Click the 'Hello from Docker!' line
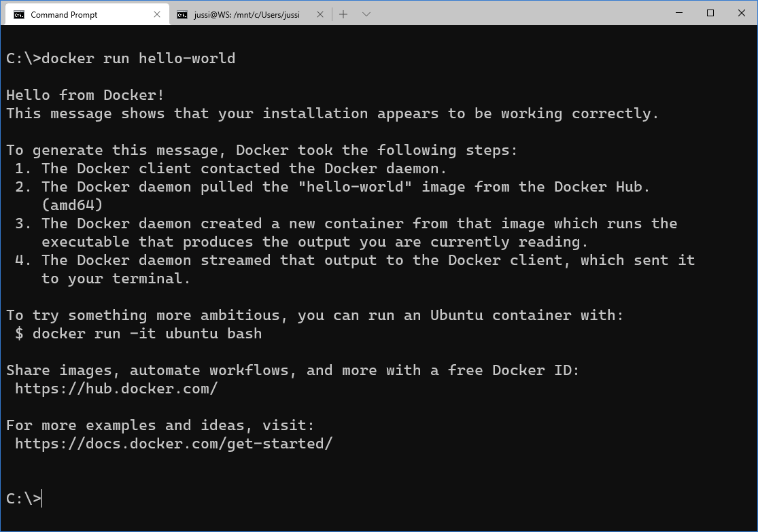The height and width of the screenshot is (532, 758). pos(85,94)
